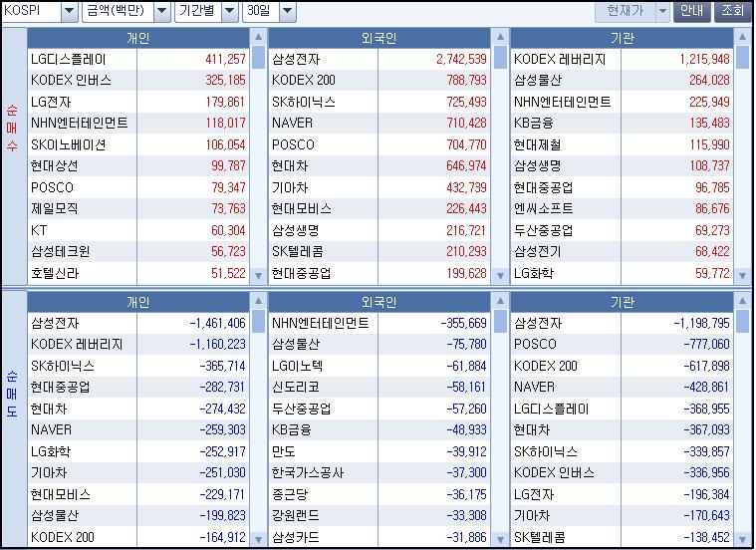Select LG디스플레이 in 순매도 기관 list
Viewport: 756px width, 550px height.
point(552,409)
